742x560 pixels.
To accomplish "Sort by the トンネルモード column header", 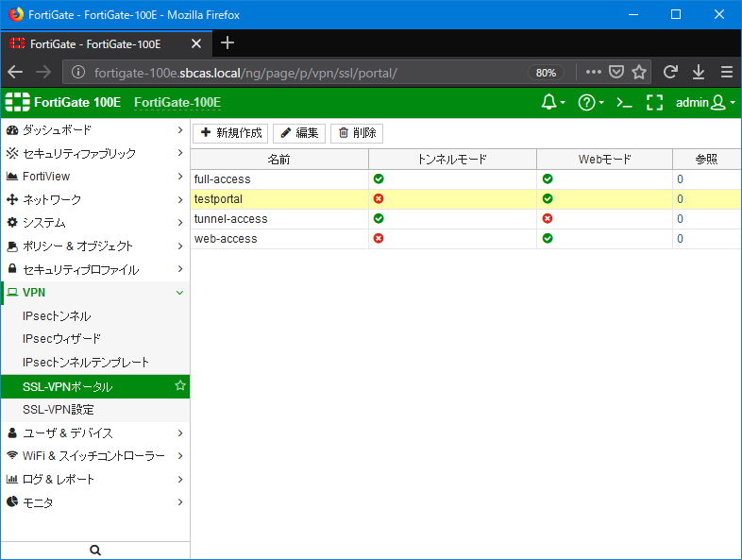I will (x=452, y=160).
